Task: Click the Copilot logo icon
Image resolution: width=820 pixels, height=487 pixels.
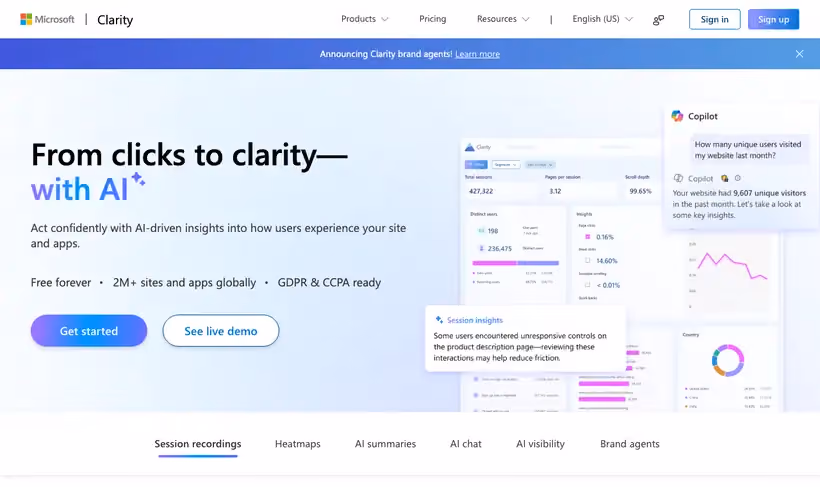Action: point(677,116)
